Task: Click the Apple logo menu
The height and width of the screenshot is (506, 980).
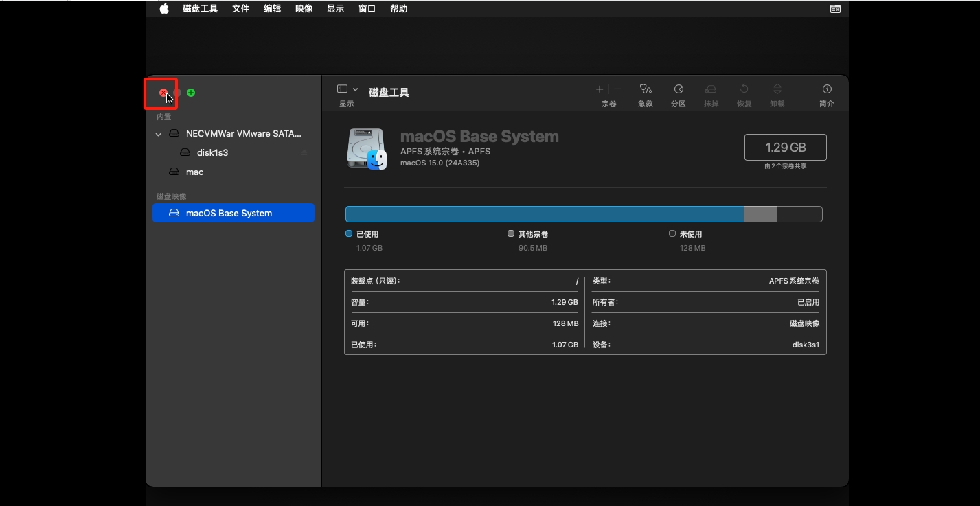Action: 164,9
